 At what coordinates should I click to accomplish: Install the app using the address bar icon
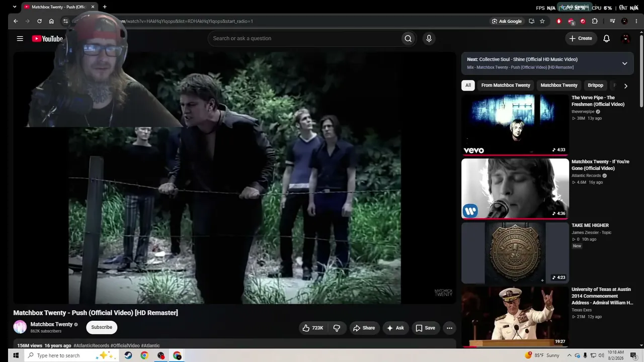(531, 21)
